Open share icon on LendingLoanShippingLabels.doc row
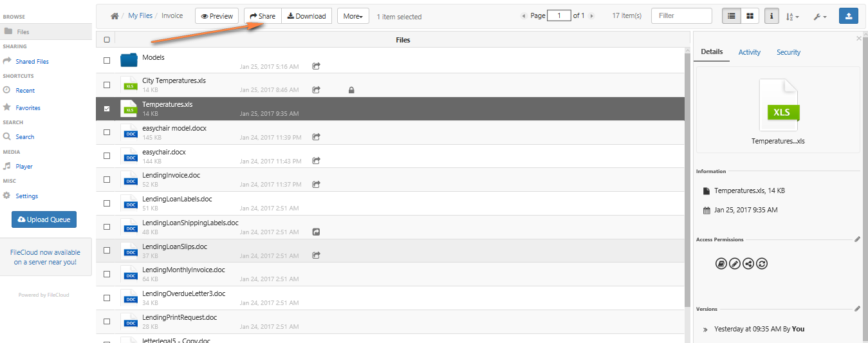This screenshot has height=343, width=868. pos(317,232)
